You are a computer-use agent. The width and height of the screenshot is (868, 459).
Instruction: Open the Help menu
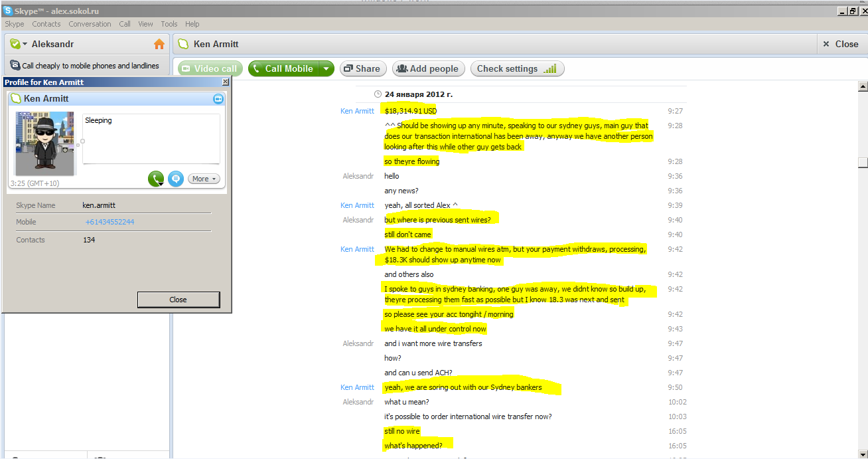click(192, 24)
